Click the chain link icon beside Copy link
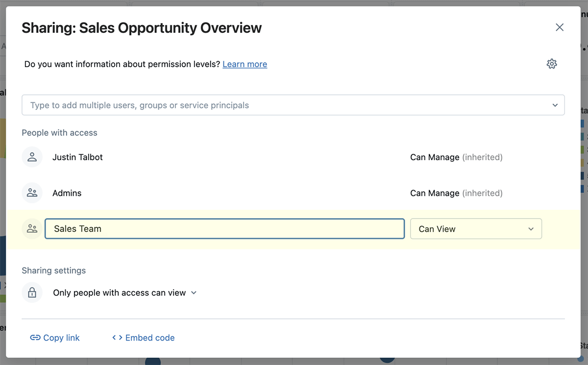 [x=35, y=338]
